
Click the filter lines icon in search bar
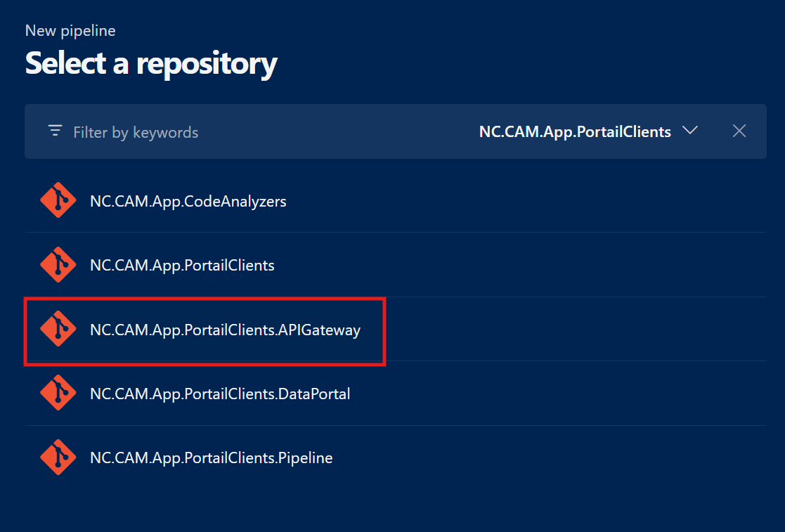coord(55,131)
